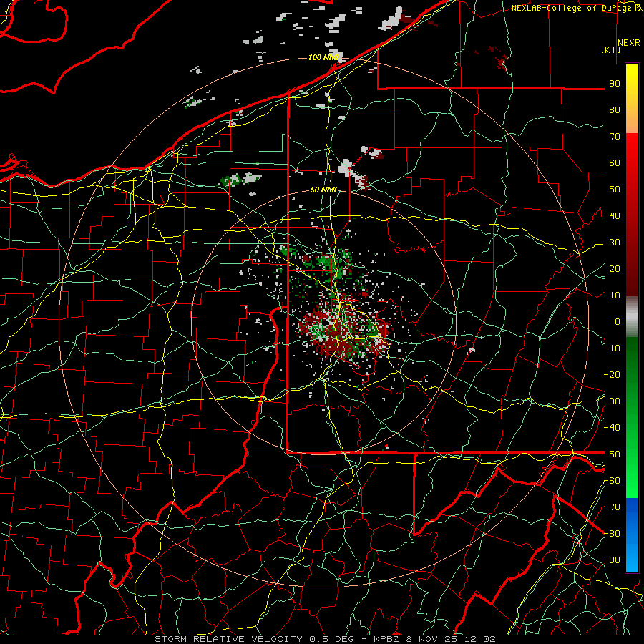The height and width of the screenshot is (644, 644).
Task: Click the gray zero-velocity segment of the scale
Action: coord(632,316)
